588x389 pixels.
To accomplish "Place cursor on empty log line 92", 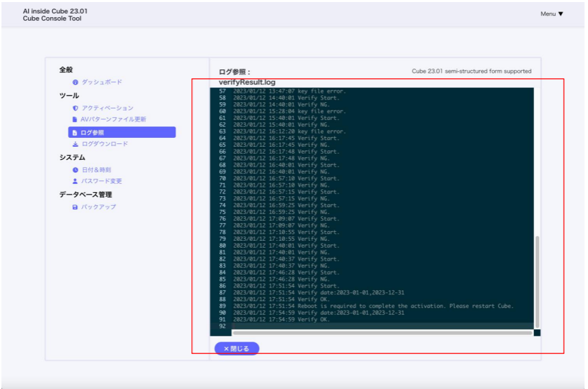I will tap(343, 326).
